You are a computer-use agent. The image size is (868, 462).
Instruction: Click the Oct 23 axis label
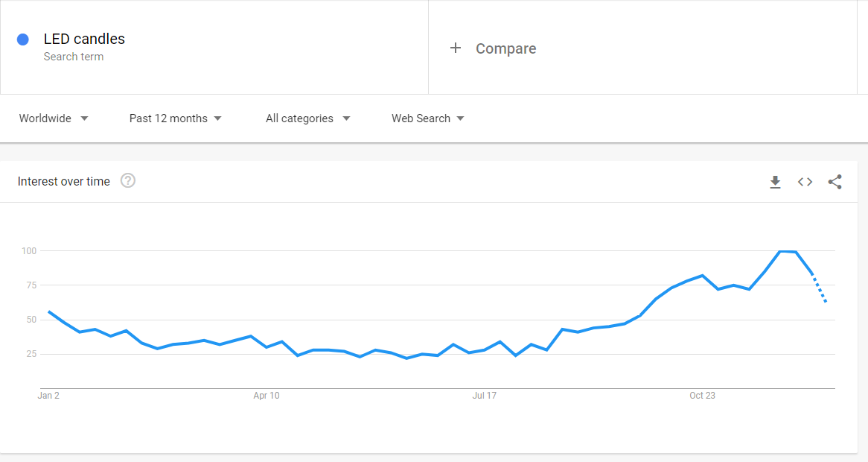point(702,396)
